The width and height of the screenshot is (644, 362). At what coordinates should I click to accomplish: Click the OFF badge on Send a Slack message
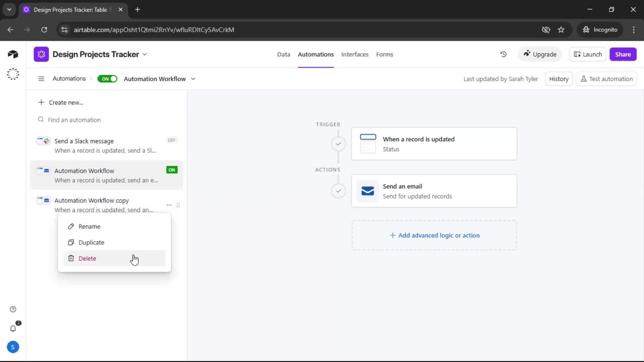click(172, 140)
